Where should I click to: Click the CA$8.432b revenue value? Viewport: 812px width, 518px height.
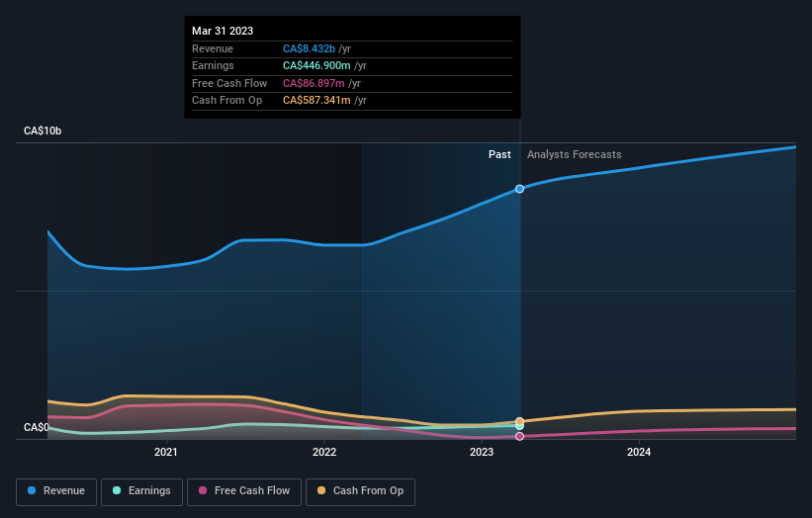tap(310, 48)
